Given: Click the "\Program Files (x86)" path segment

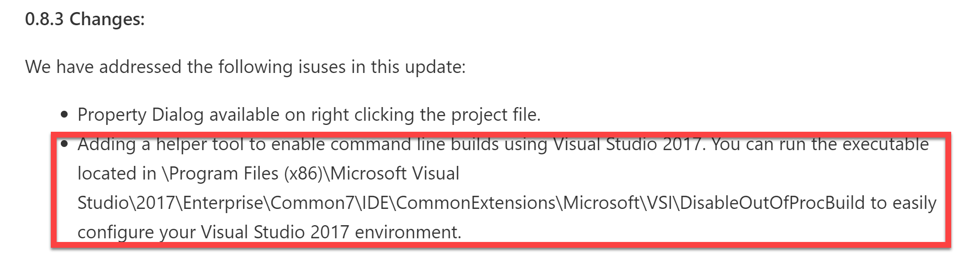Looking at the screenshot, I should tap(242, 173).
